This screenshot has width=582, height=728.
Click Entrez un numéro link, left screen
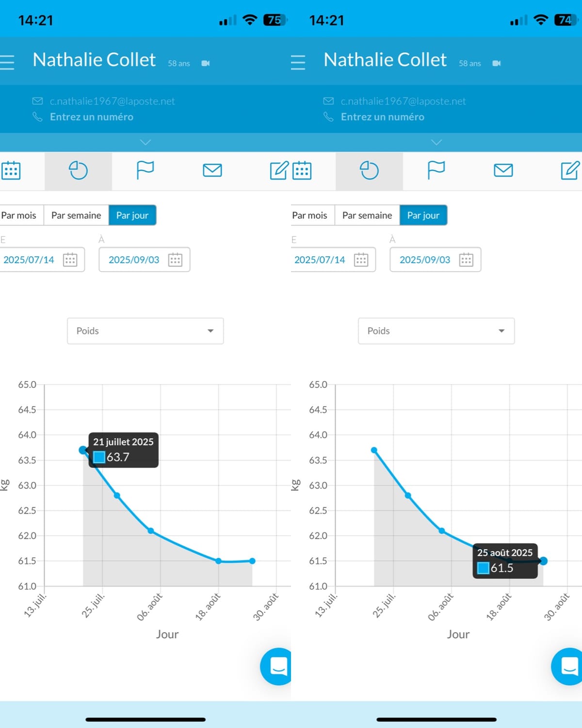pos(92,117)
